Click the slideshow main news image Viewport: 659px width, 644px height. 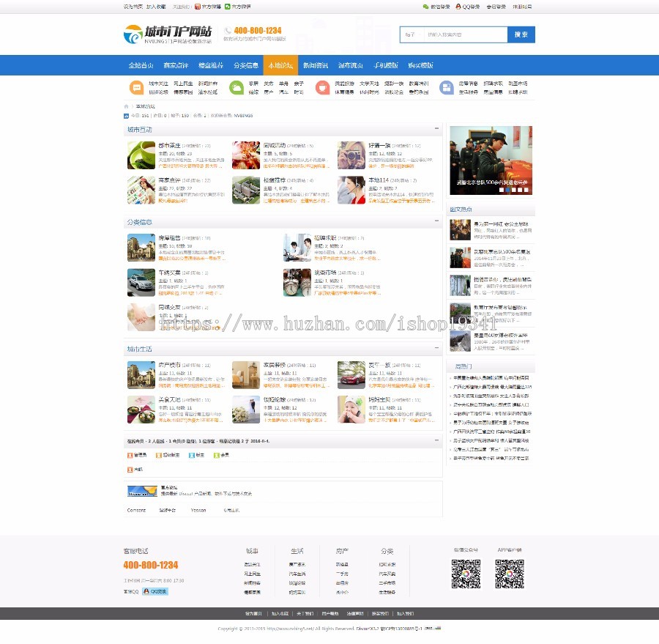coord(491,160)
